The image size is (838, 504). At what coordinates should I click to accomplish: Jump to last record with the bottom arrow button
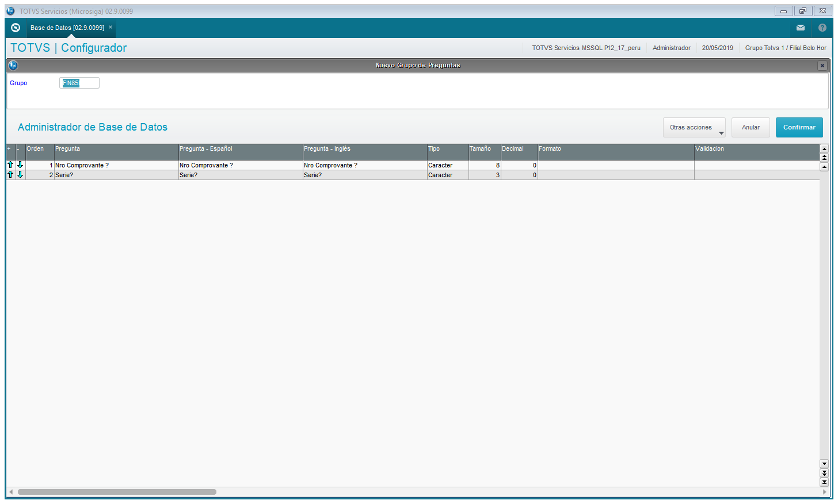click(824, 482)
